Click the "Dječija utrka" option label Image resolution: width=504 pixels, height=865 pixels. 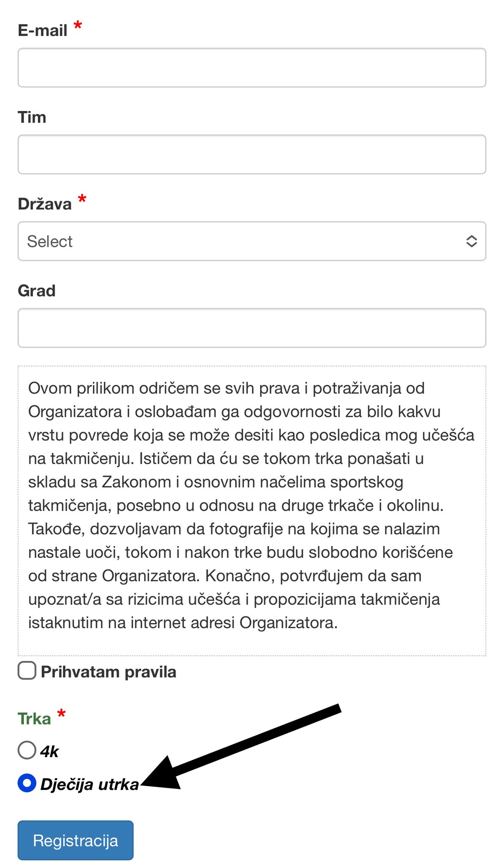tap(89, 784)
